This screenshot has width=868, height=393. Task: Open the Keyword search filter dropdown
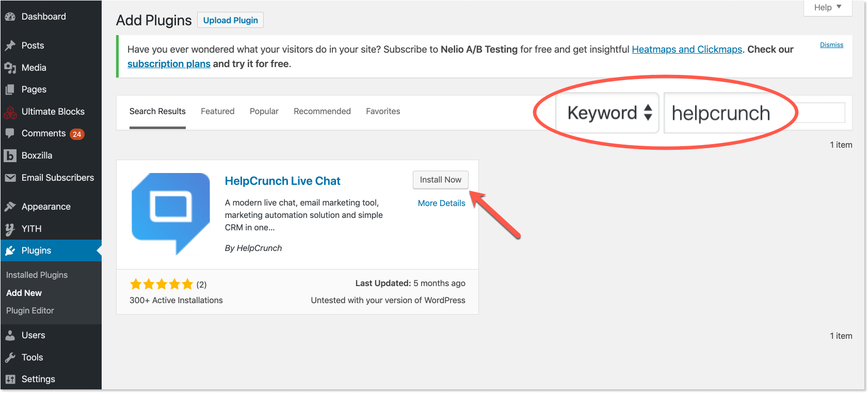[x=607, y=113]
